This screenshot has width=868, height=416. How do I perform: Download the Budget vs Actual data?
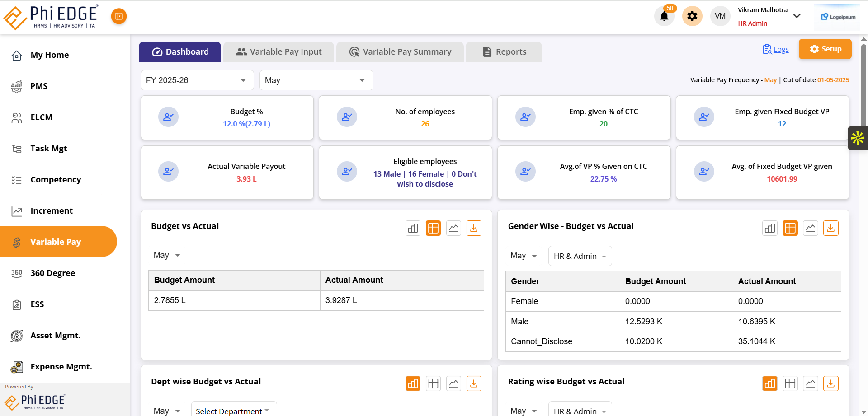[x=474, y=228]
